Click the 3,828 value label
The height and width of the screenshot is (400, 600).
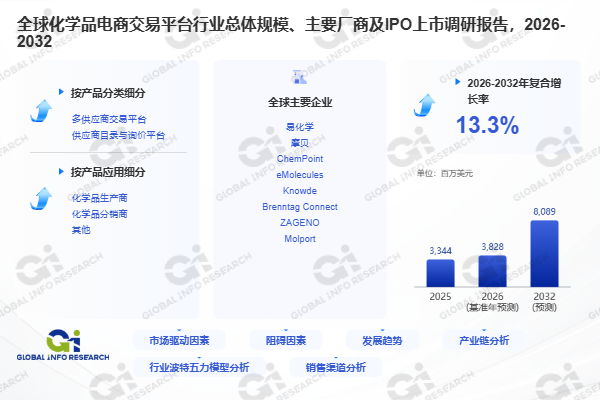pyautogui.click(x=492, y=247)
